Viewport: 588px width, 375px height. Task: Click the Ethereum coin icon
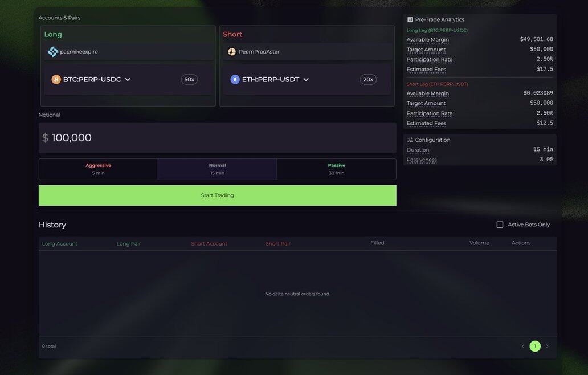pyautogui.click(x=235, y=80)
